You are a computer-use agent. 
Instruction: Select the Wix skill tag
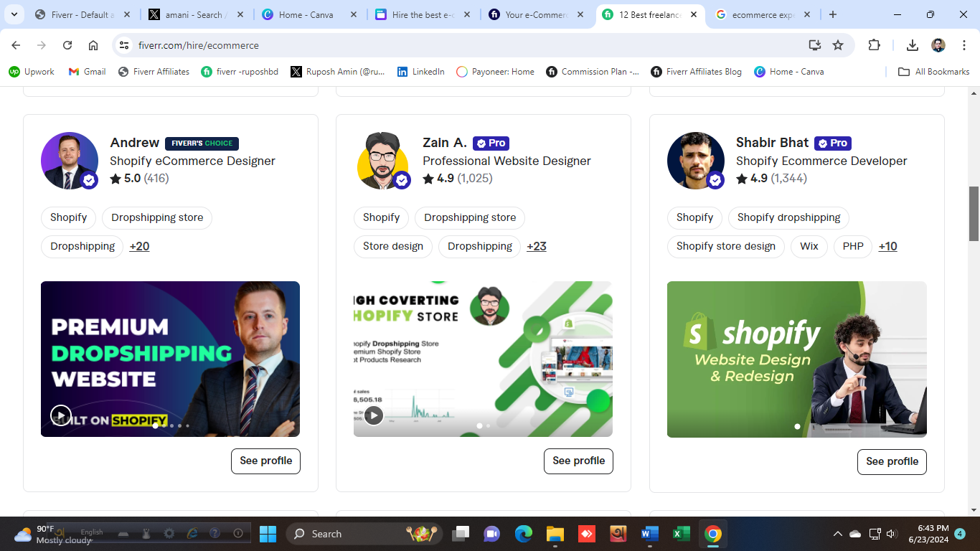[x=809, y=246]
